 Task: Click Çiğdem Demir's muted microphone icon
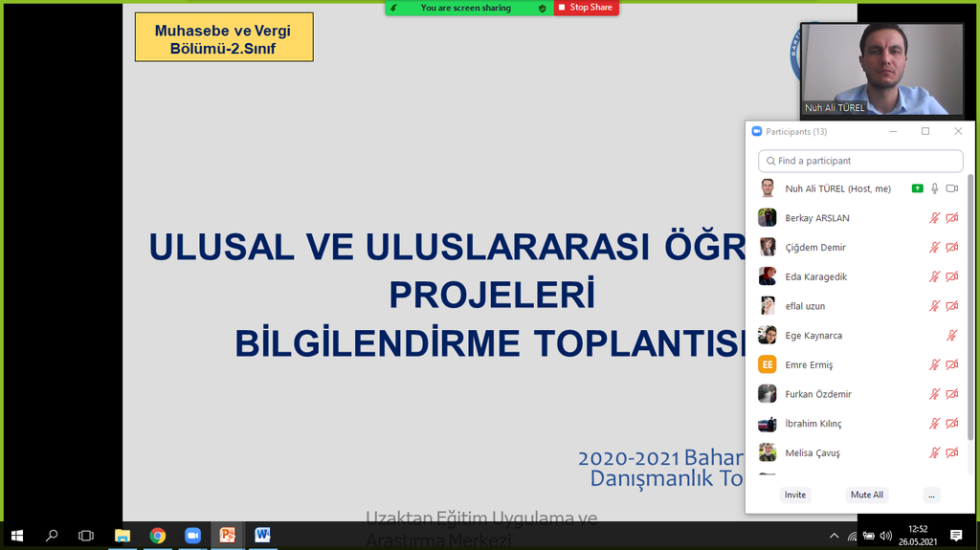coord(934,247)
